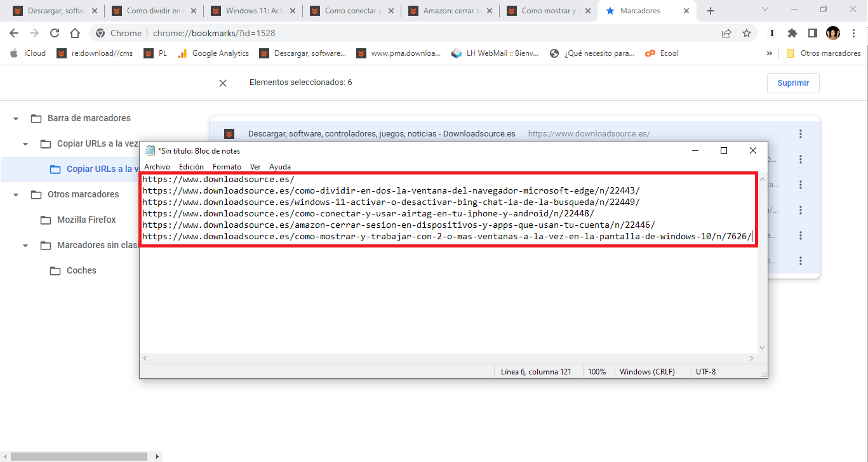The width and height of the screenshot is (868, 462).
Task: Open iCloud bookmark in bookmarks bar
Action: (x=28, y=53)
